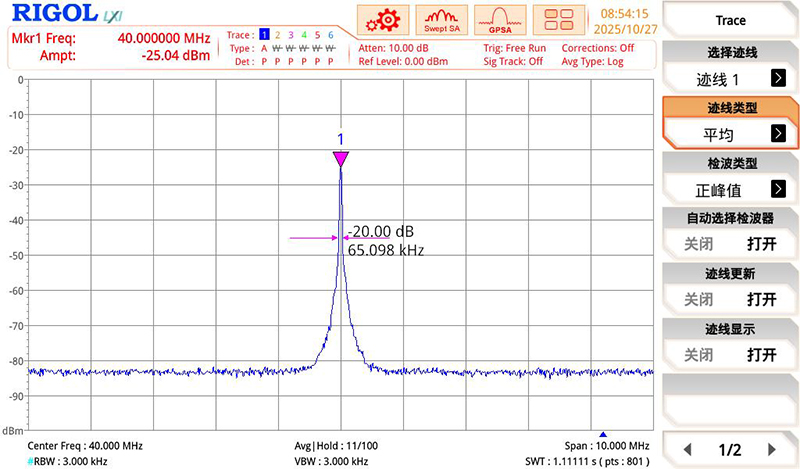Set 迹线显示 to 关闭
This screenshot has width=800, height=469.
[x=698, y=355]
